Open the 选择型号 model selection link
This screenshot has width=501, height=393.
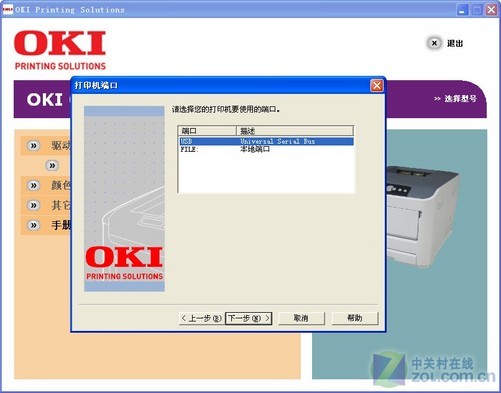[x=455, y=99]
